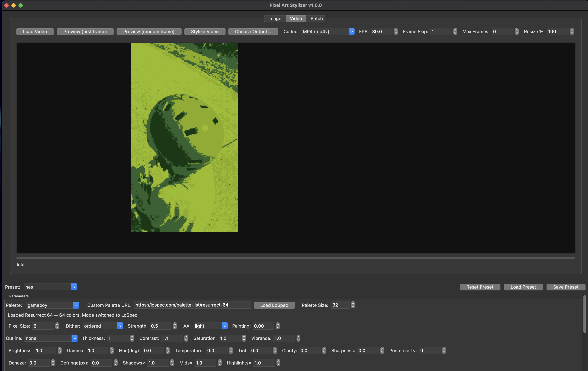
Task: Click the Stylize Video button
Action: (204, 31)
